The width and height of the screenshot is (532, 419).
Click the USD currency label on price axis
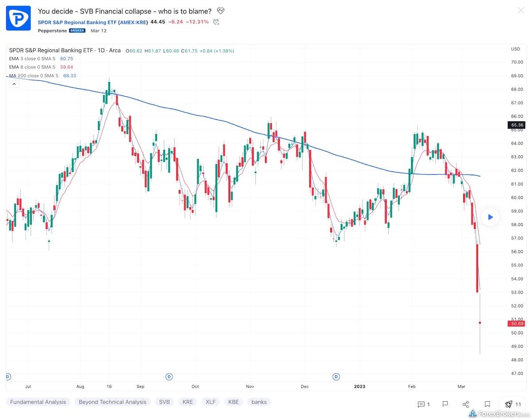[515, 49]
